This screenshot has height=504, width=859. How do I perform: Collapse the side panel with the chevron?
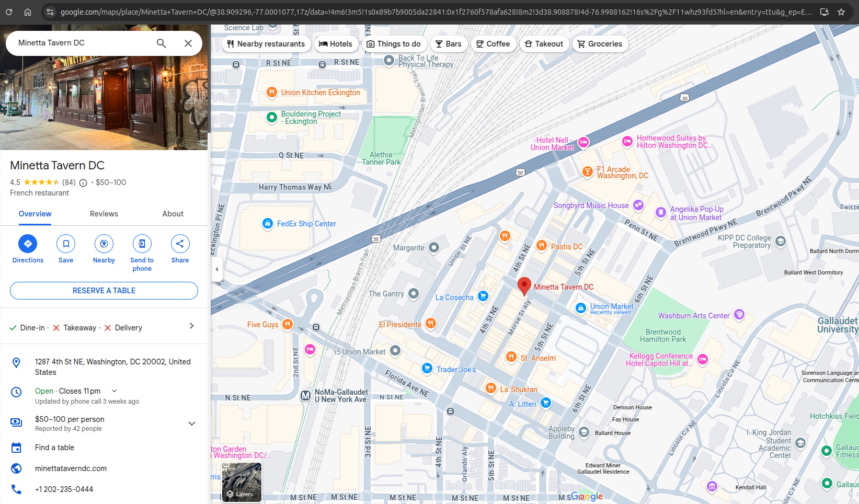[217, 269]
